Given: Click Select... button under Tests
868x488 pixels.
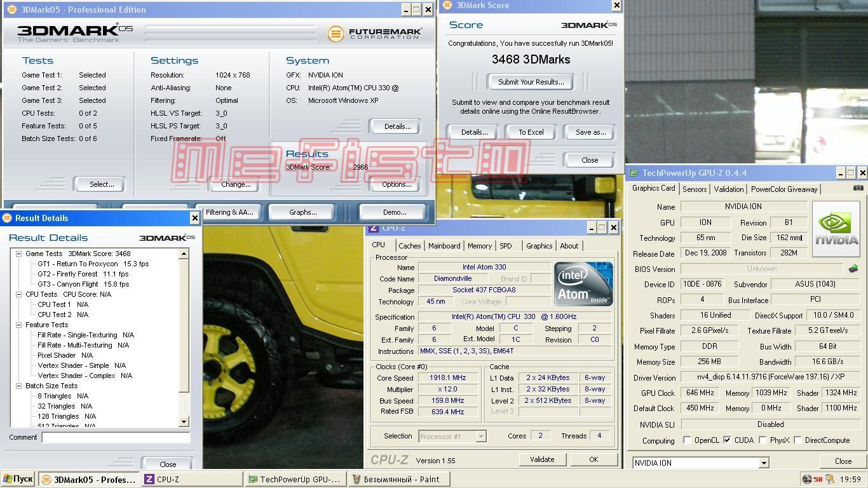Looking at the screenshot, I should (x=102, y=184).
